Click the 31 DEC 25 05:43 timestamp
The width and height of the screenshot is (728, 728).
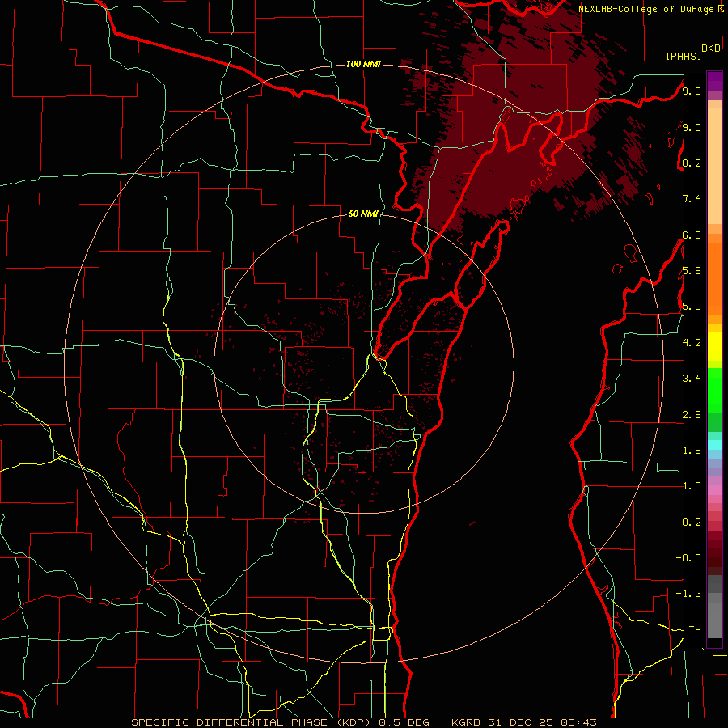point(541,722)
